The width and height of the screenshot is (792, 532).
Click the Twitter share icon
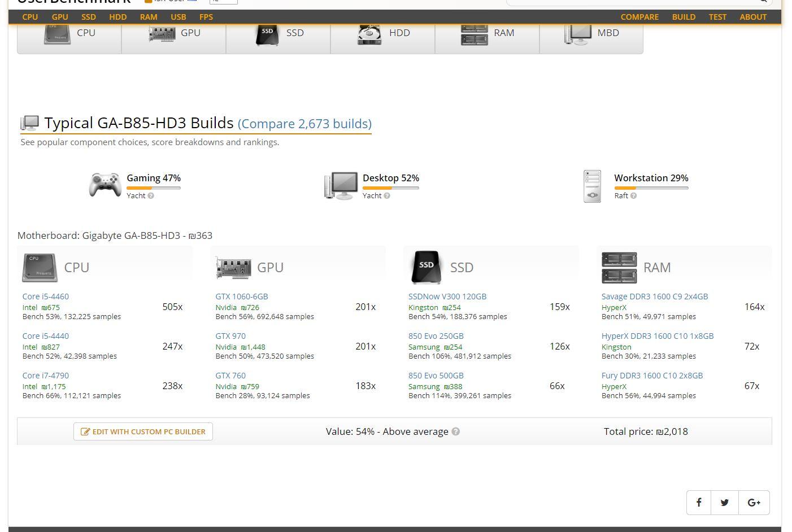coord(725,502)
